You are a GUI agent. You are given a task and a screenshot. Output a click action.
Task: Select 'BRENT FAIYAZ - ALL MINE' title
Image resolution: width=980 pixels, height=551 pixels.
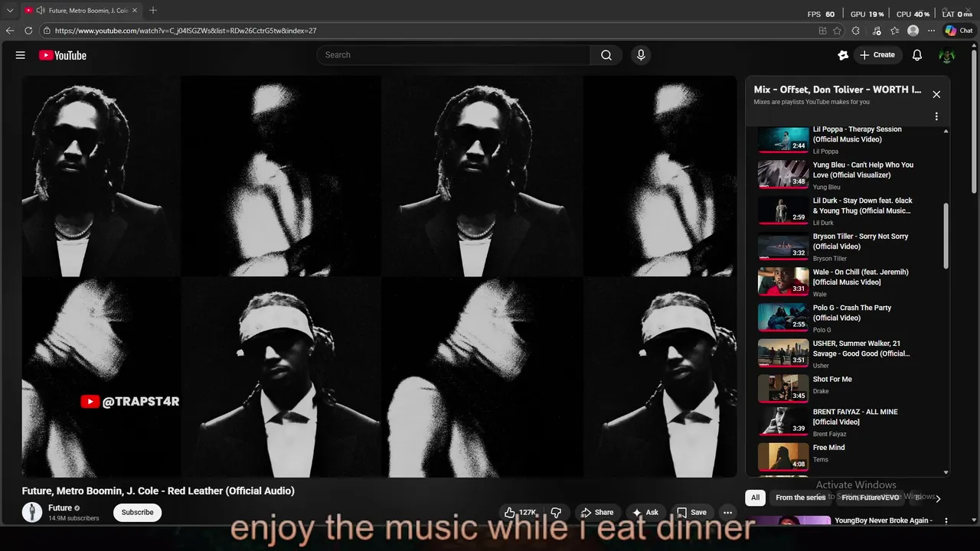(x=855, y=417)
